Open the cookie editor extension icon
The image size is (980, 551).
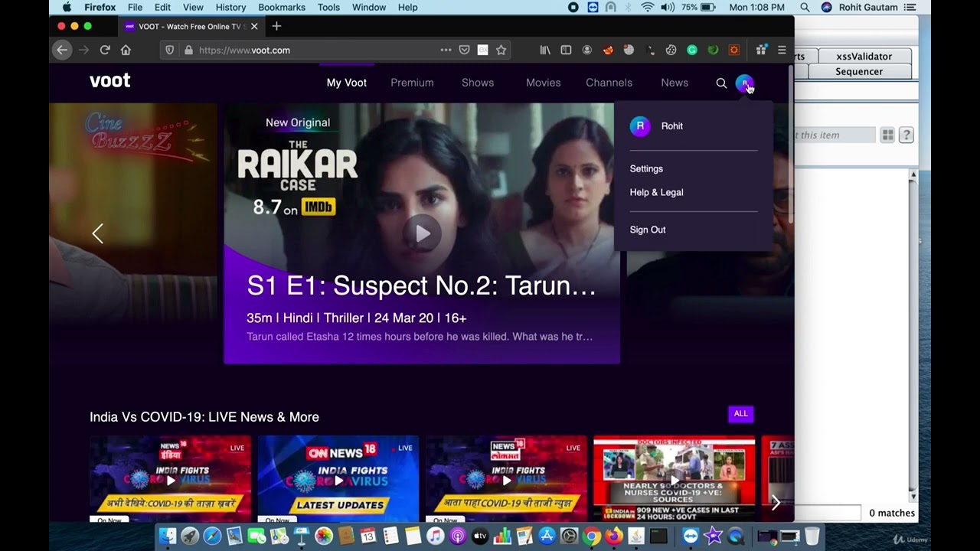pos(671,50)
